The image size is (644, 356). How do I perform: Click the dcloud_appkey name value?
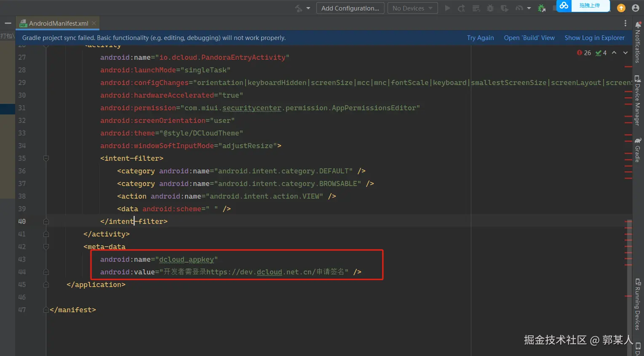pos(187,259)
